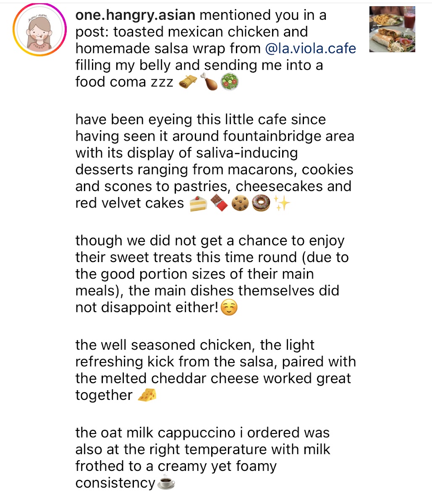The height and width of the screenshot is (504, 432).
Task: Click the green salad emoji
Action: point(230,82)
